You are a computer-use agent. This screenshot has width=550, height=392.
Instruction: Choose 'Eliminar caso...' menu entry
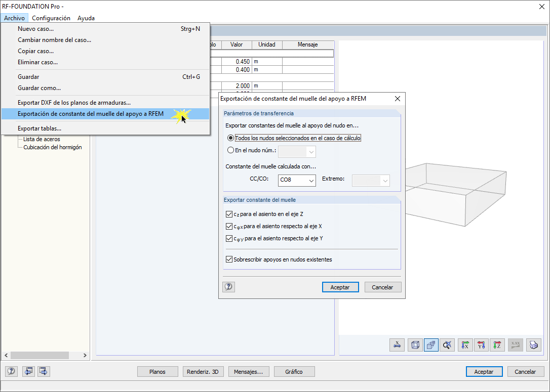[x=105, y=62]
